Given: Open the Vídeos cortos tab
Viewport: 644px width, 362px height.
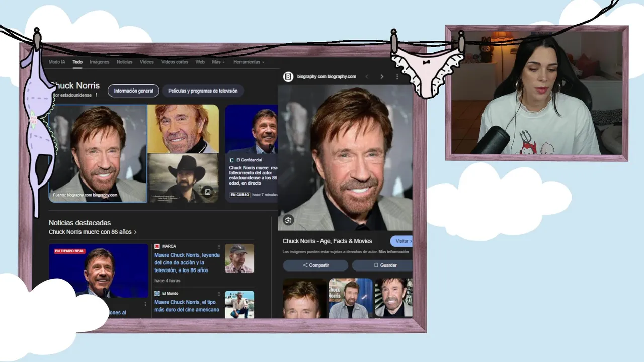Looking at the screenshot, I should 175,62.
